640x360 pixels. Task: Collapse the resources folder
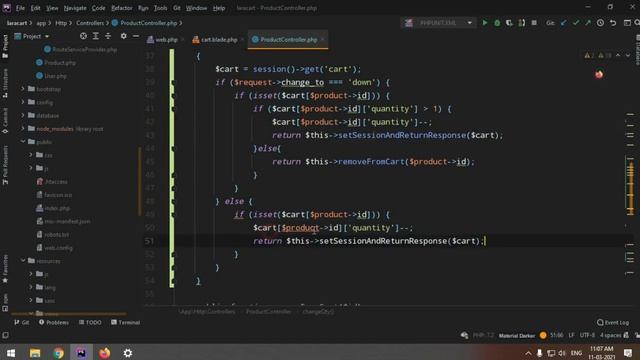point(23,260)
